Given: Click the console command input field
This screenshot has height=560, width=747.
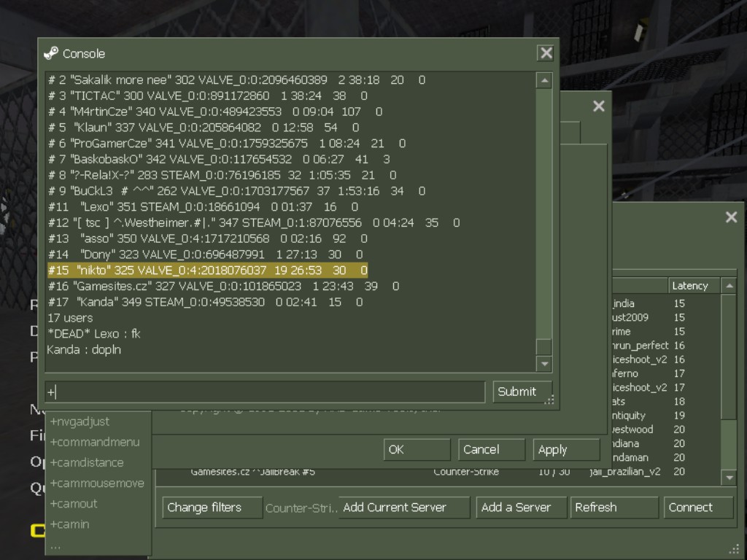Looking at the screenshot, I should [265, 392].
